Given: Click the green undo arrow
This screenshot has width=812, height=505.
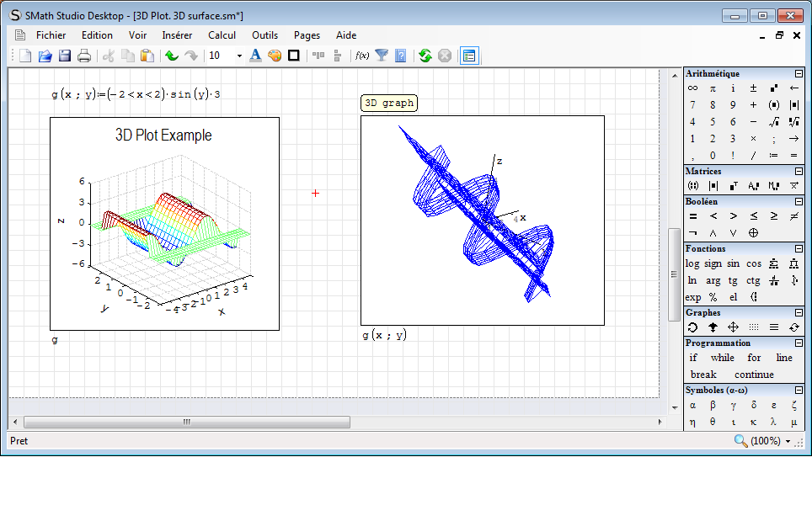Looking at the screenshot, I should pyautogui.click(x=171, y=56).
